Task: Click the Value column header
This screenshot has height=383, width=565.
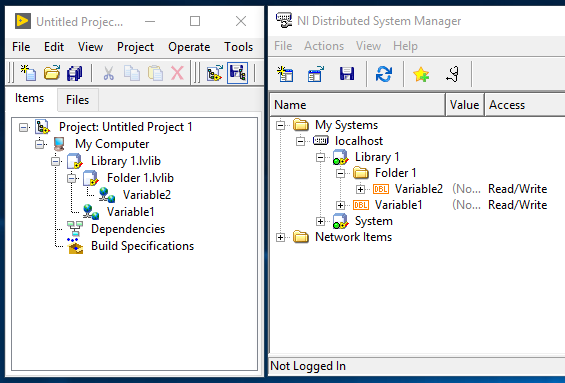Action: 464,105
